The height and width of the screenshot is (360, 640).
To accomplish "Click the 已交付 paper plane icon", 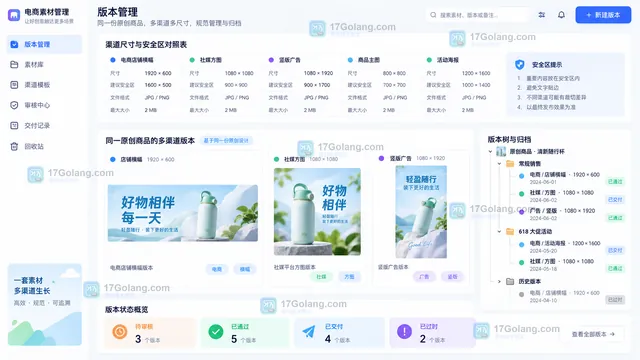I will (x=309, y=332).
